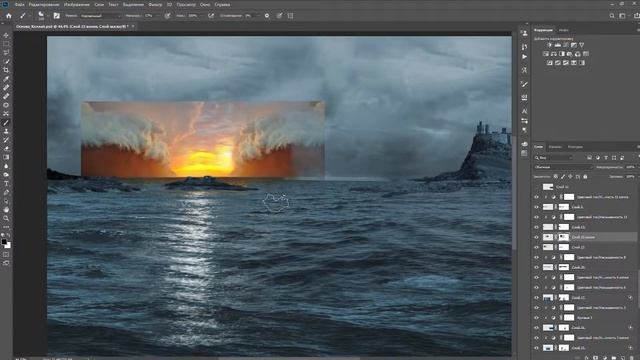Open the Окно menu
Screen dimensions: 640x360
pos(205,4)
